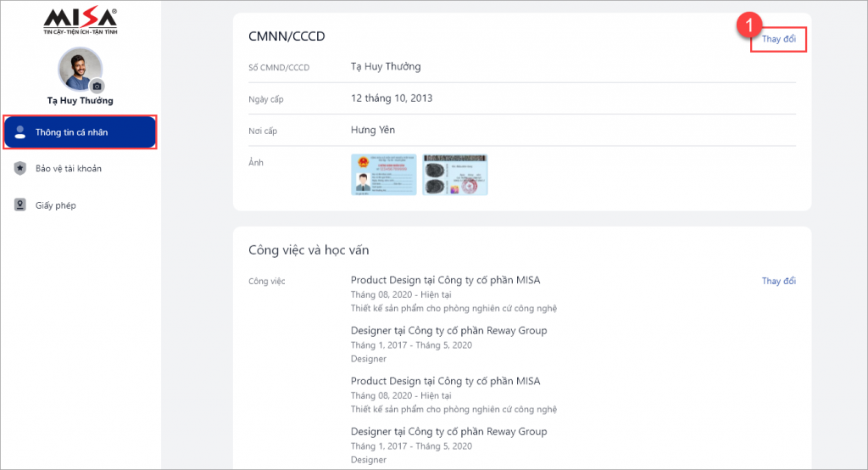Click the license badge icon for Giấy phép
The image size is (868, 470).
point(20,205)
